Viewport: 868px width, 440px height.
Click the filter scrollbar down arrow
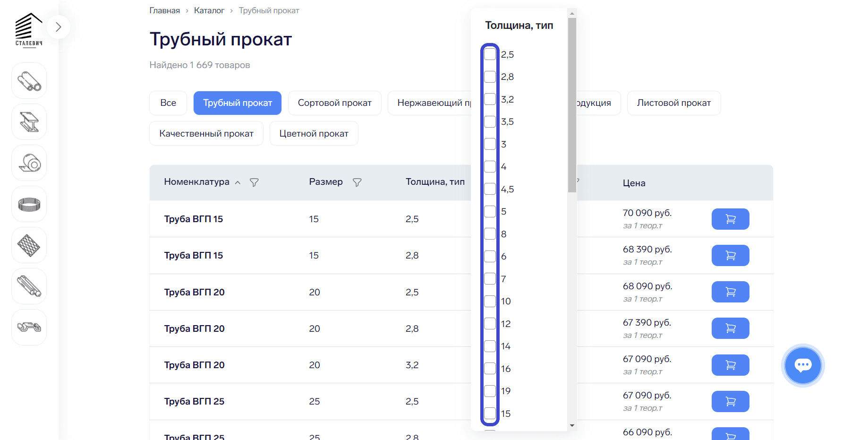click(x=572, y=425)
